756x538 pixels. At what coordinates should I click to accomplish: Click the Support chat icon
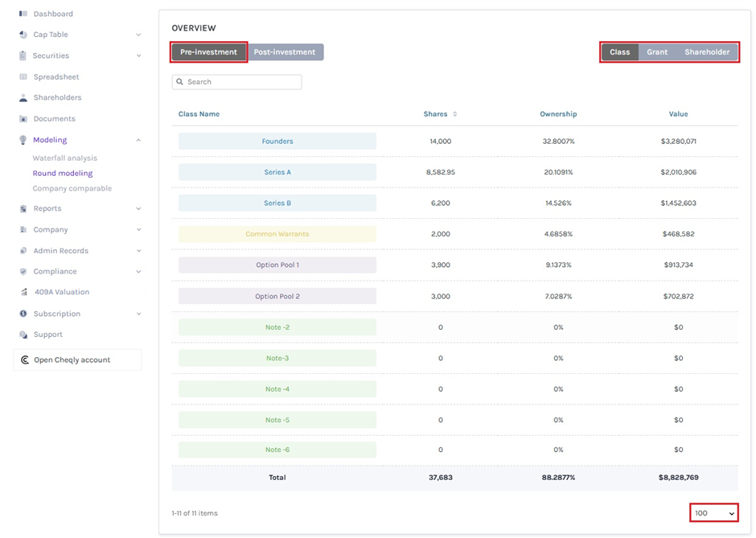[x=23, y=335]
